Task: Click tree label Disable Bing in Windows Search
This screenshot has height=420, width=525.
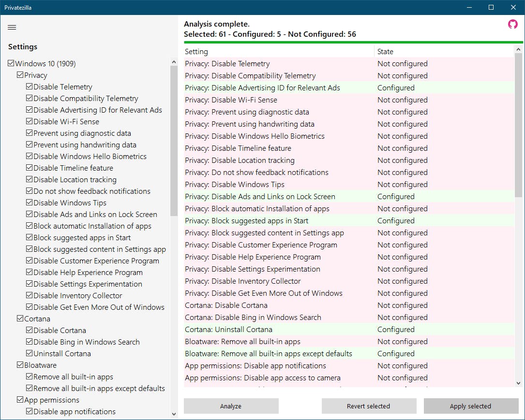Action: (x=87, y=342)
